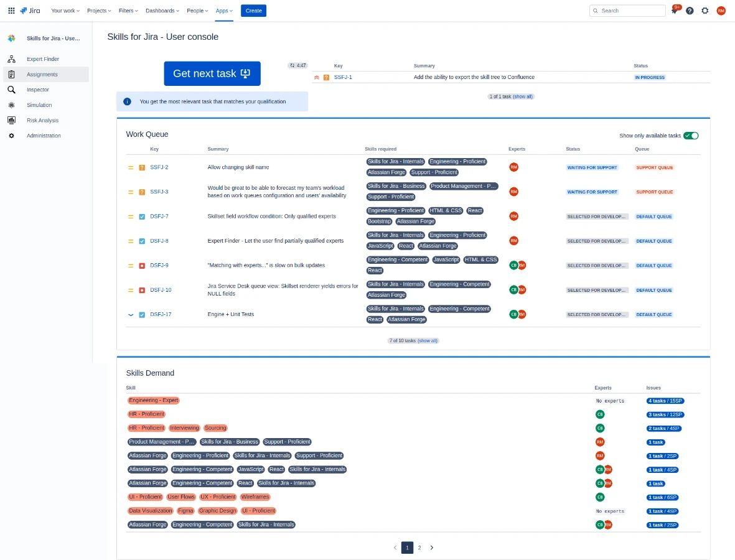735x560 pixels.
Task: Select Simulation in sidebar
Action: [x=46, y=105]
